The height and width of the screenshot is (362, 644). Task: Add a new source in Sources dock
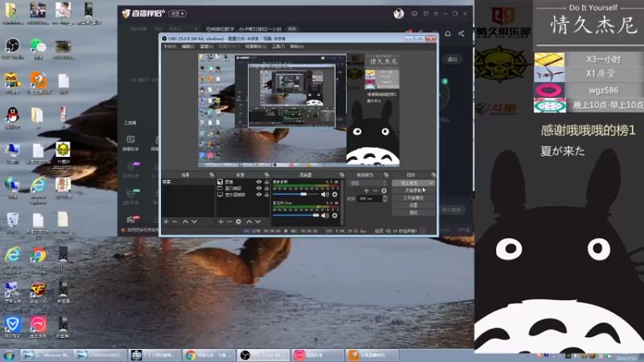221,222
